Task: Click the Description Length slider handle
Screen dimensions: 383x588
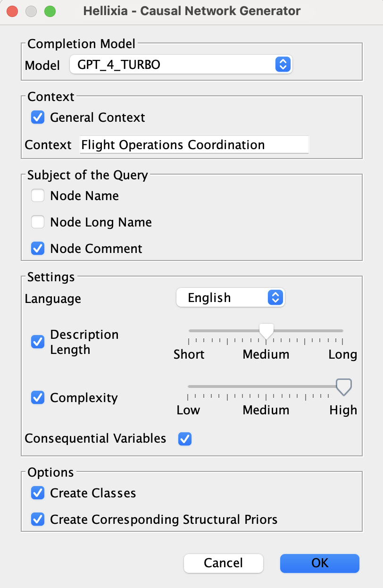Action: [266, 331]
